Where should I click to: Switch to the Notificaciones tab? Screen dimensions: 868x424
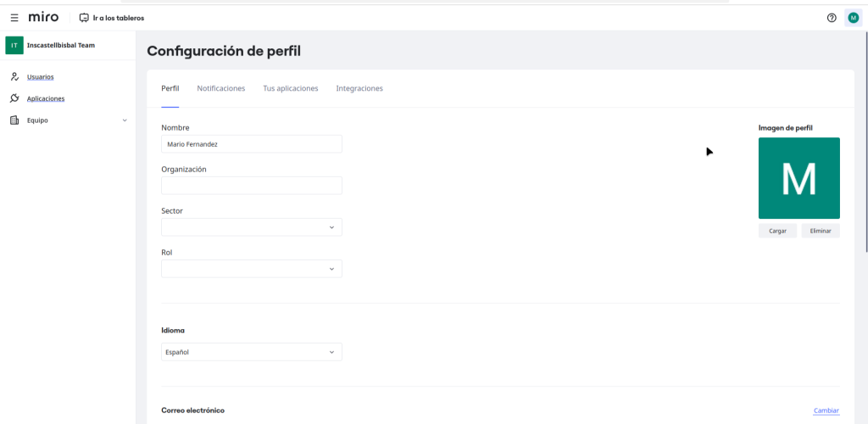[220, 88]
